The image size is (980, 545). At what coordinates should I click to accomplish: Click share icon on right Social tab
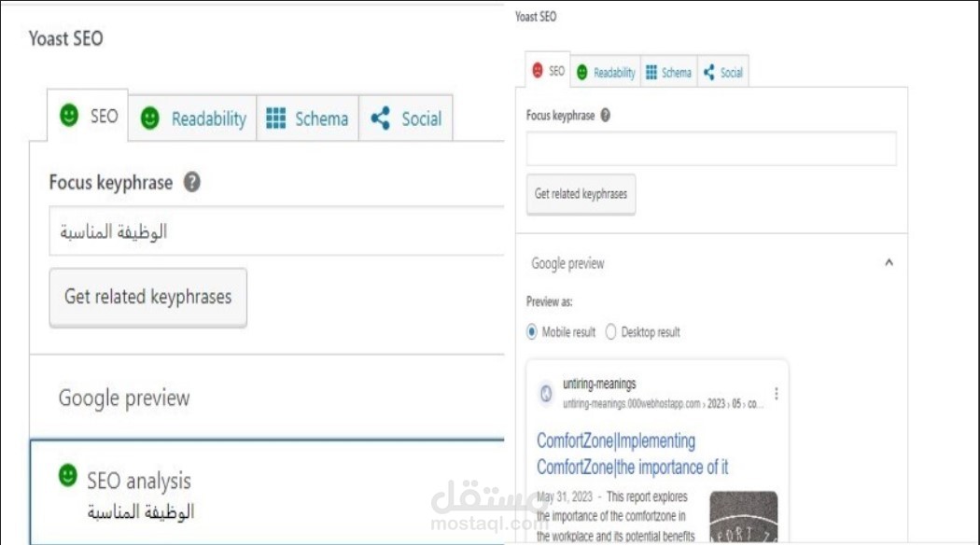tap(708, 73)
